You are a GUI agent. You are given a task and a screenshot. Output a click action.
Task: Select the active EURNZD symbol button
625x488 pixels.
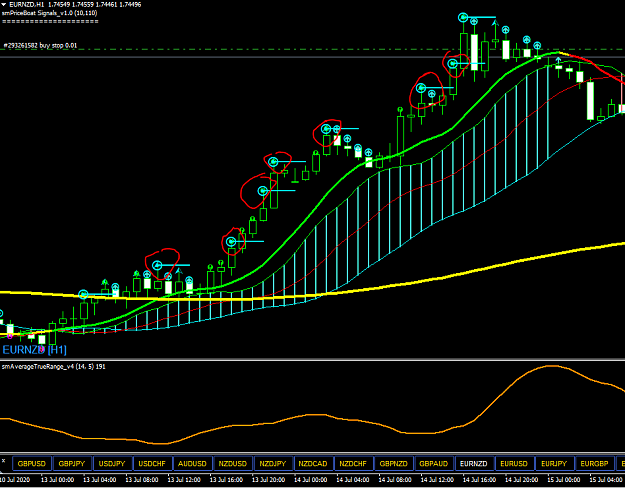474,464
